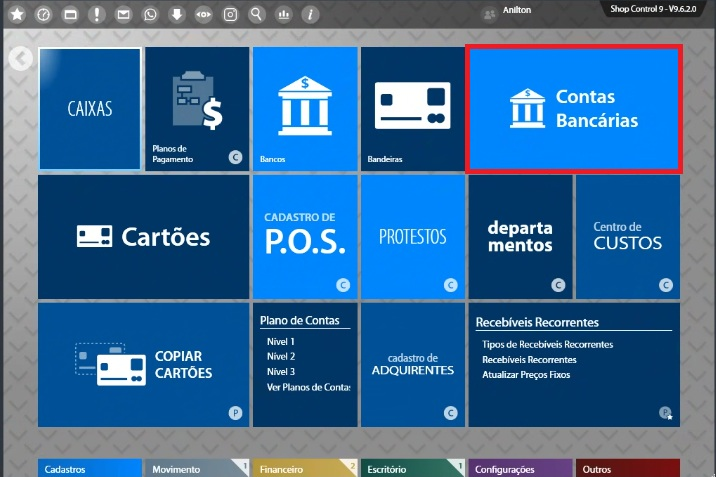Click C badge on Centro de Custos

pos(666,285)
